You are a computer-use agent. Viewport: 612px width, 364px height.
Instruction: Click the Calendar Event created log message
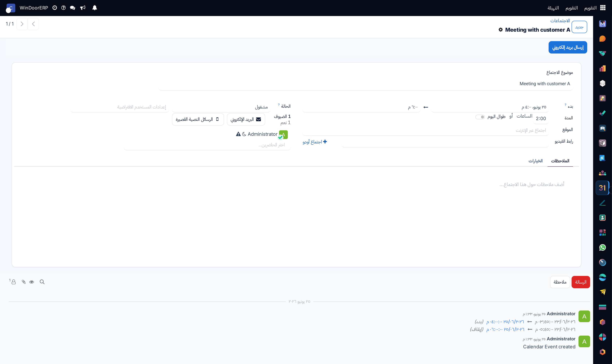click(x=549, y=347)
